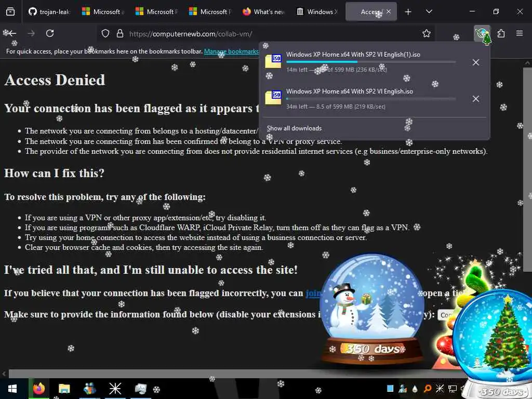The image size is (532, 399).
Task: Click the English(1).iso file icon
Action: (x=273, y=61)
